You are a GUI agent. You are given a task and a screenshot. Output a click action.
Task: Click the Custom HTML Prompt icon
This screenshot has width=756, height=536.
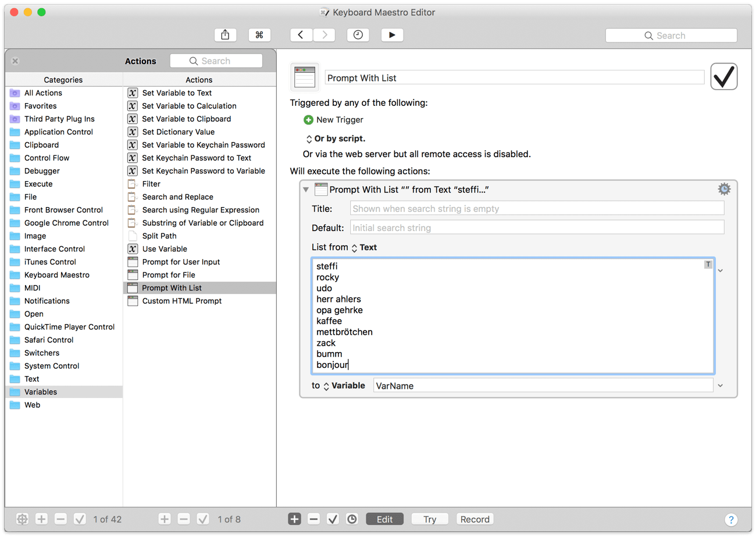(x=132, y=301)
